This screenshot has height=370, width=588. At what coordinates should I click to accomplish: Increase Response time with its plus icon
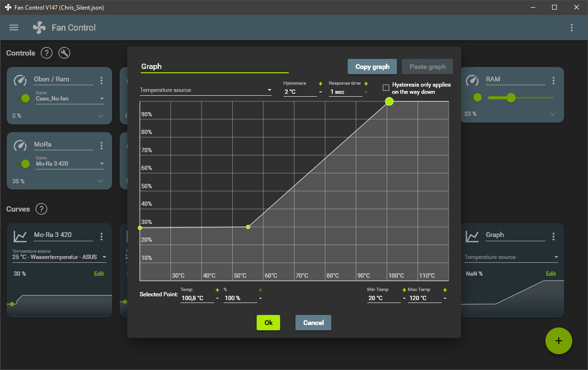[x=366, y=83]
